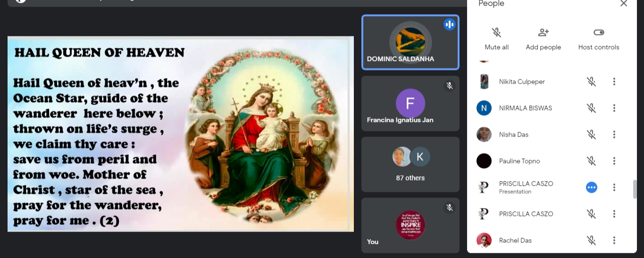Click the Presentation label under PRISCILLA CASZO

[515, 192]
